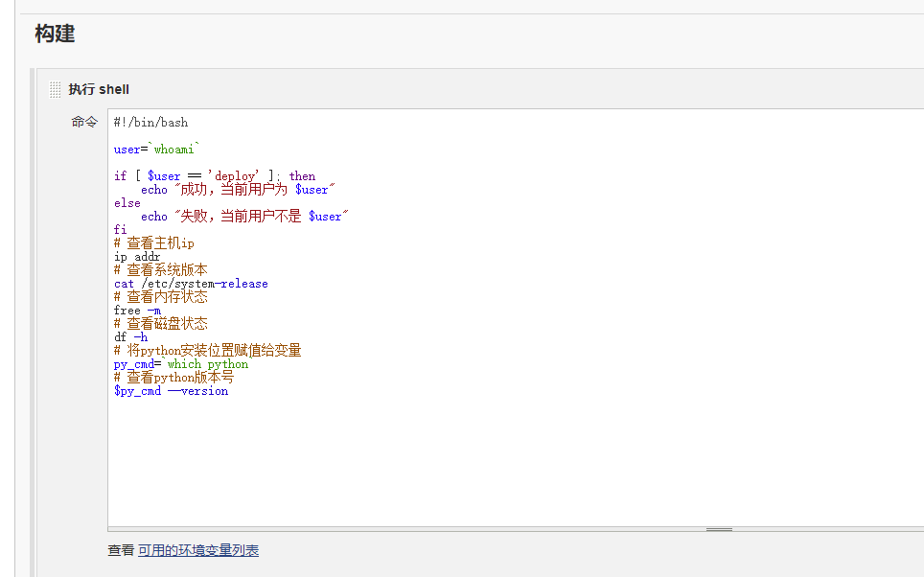Click the df -h command line
The width and height of the screenshot is (924, 577).
(130, 336)
